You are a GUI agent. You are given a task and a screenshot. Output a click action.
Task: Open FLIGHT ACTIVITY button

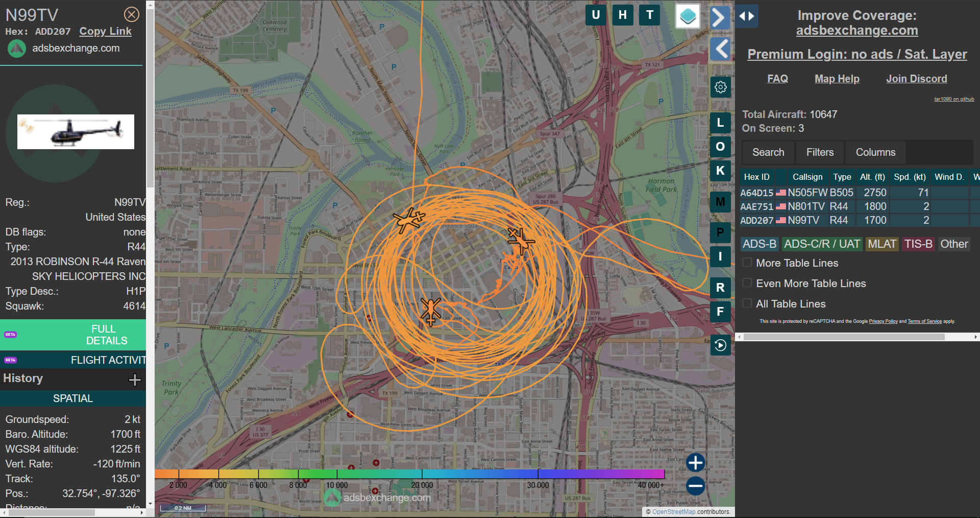tap(73, 360)
